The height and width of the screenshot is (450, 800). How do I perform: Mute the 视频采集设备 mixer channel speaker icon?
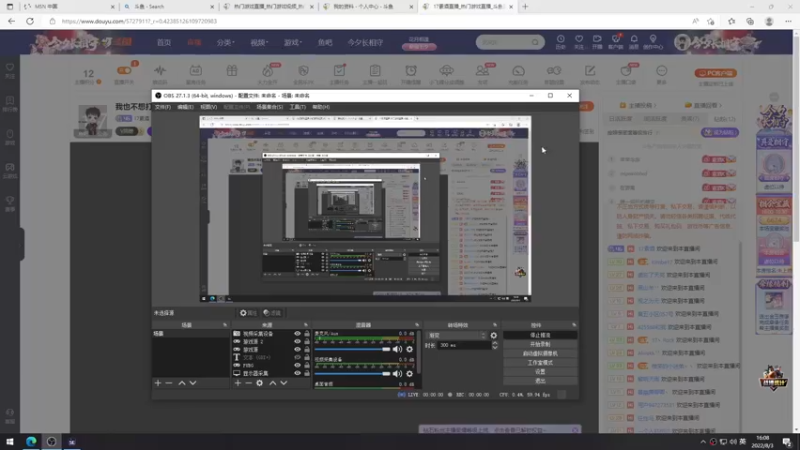click(397, 374)
